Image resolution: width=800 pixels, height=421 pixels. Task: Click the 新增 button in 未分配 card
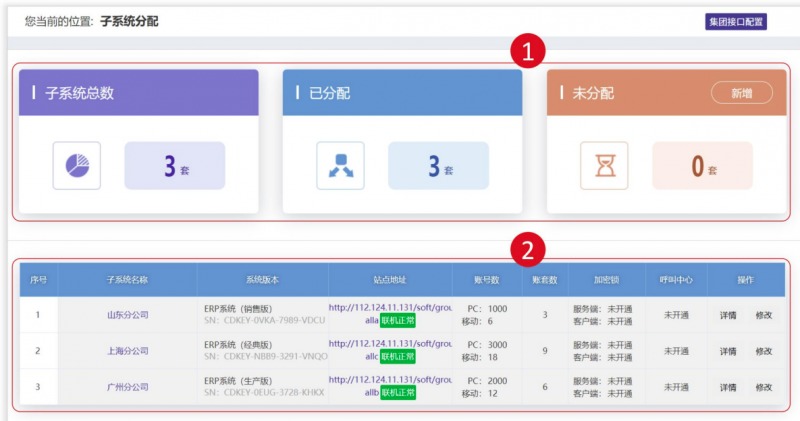[741, 93]
